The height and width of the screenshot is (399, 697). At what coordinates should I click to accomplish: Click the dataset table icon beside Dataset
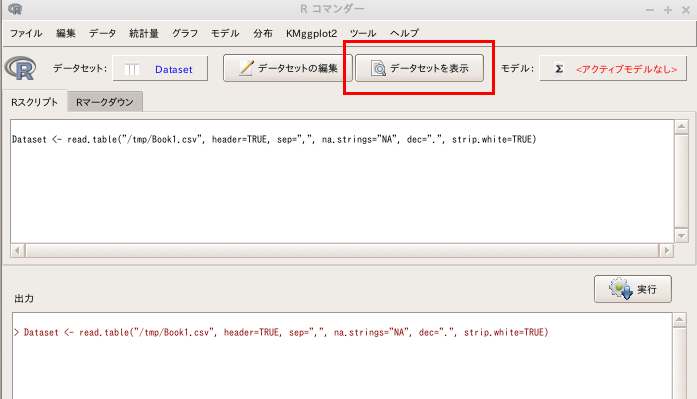[x=132, y=69]
